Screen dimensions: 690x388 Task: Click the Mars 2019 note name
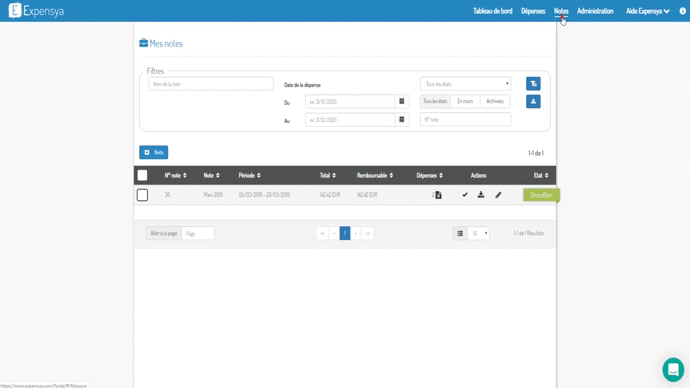[x=213, y=195]
